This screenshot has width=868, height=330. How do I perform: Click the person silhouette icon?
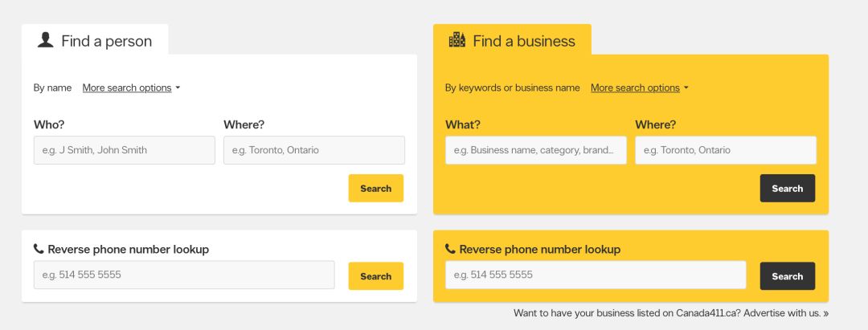45,40
